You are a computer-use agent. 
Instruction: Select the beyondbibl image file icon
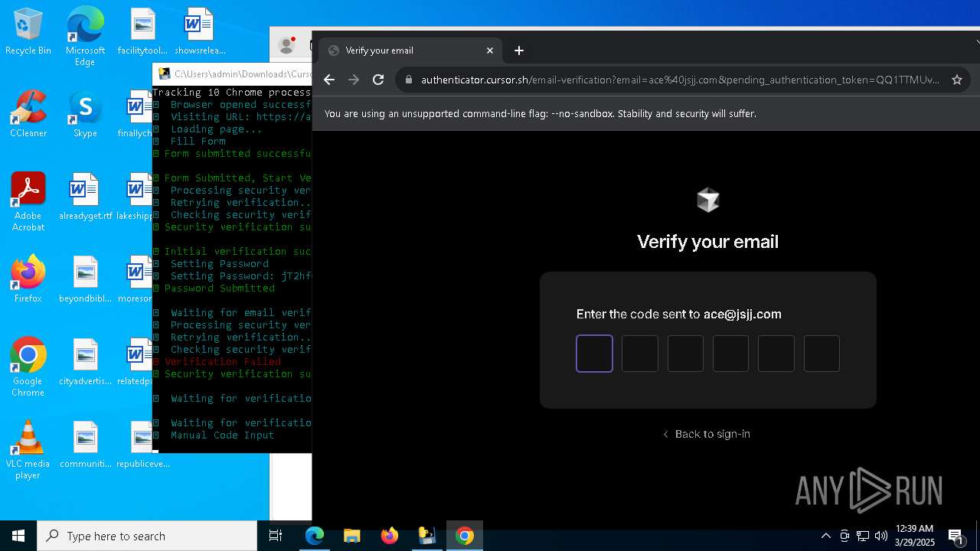[85, 279]
